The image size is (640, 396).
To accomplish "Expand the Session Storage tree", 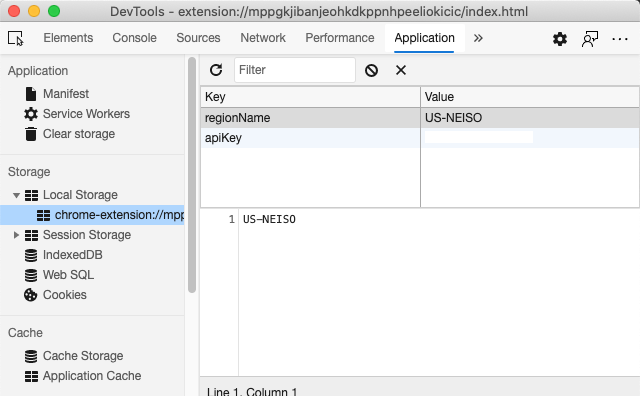I will [x=16, y=235].
